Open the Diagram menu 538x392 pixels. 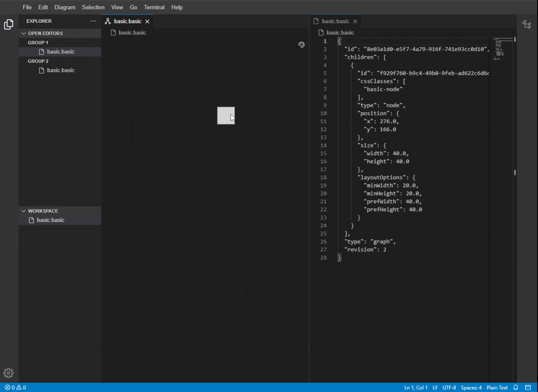pos(65,7)
